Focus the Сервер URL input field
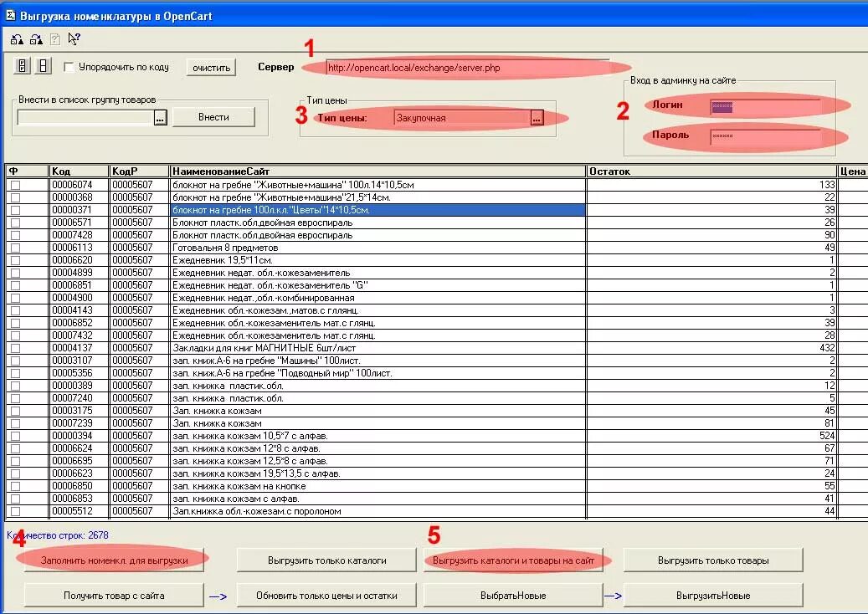This screenshot has width=868, height=614. pos(468,68)
